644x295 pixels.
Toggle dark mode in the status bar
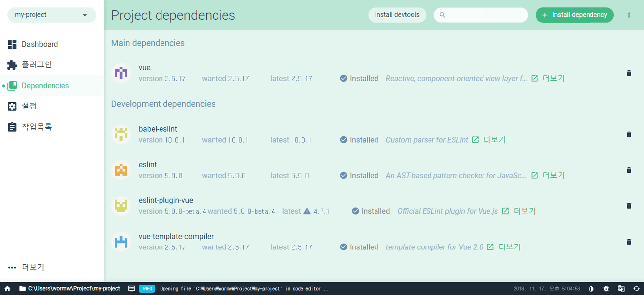click(x=591, y=289)
